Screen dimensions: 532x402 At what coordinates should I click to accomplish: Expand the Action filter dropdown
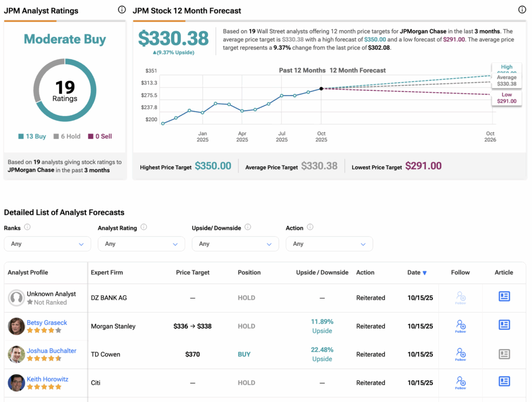pyautogui.click(x=329, y=244)
